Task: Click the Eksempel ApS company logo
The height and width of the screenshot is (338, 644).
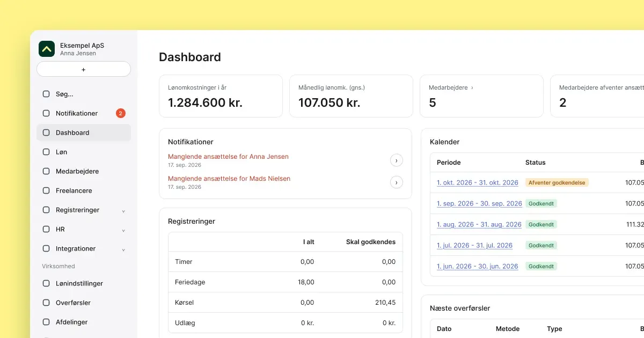Action: [x=47, y=49]
